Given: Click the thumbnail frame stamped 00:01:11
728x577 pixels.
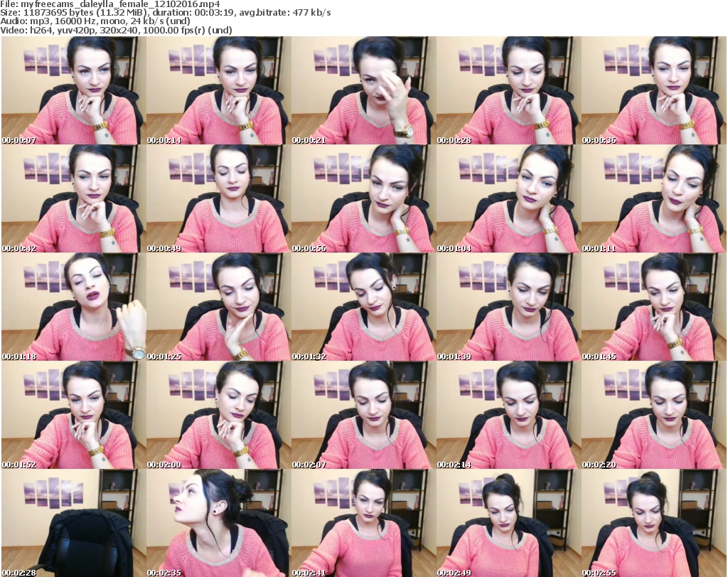Looking at the screenshot, I should click(654, 198).
